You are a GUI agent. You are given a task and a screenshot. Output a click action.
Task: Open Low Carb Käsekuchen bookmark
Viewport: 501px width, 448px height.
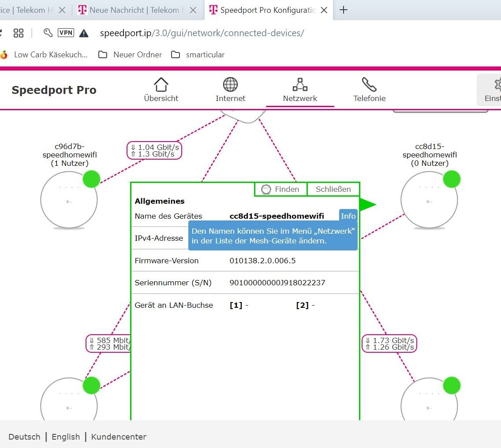(44, 55)
